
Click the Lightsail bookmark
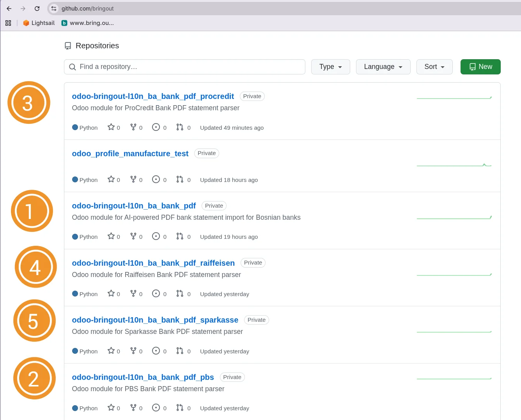pyautogui.click(x=39, y=23)
